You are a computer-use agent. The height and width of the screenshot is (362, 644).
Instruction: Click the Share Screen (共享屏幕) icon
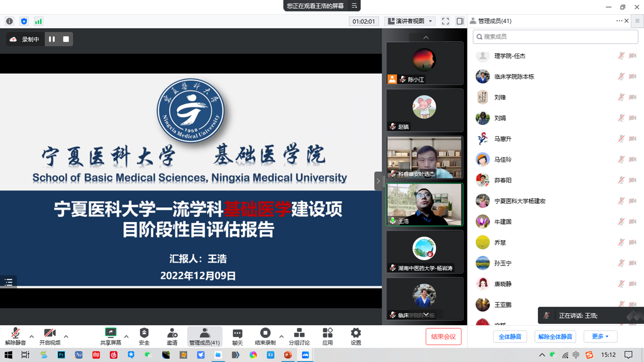pos(110,333)
